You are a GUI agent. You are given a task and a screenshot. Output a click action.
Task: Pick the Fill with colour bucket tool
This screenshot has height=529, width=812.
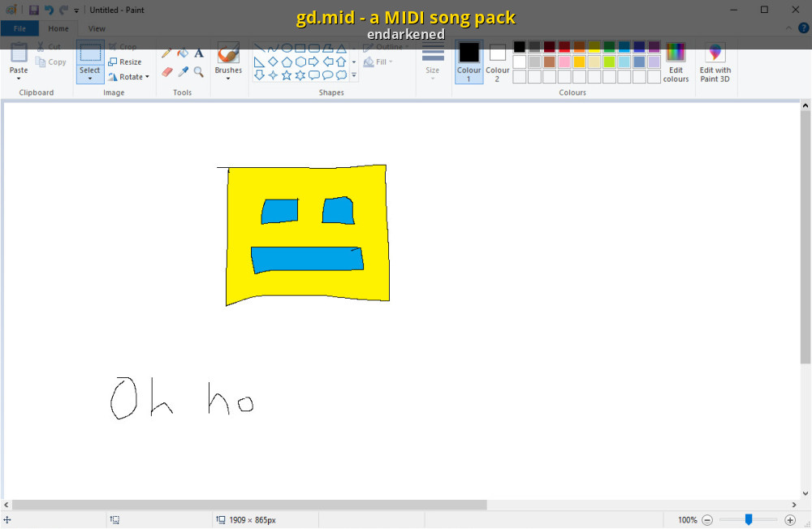pos(183,54)
